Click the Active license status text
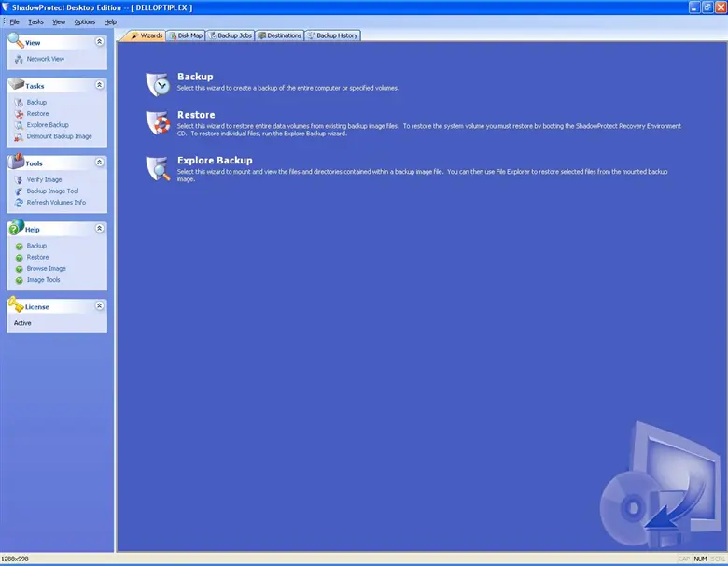Image resolution: width=728 pixels, height=566 pixels. (x=22, y=323)
